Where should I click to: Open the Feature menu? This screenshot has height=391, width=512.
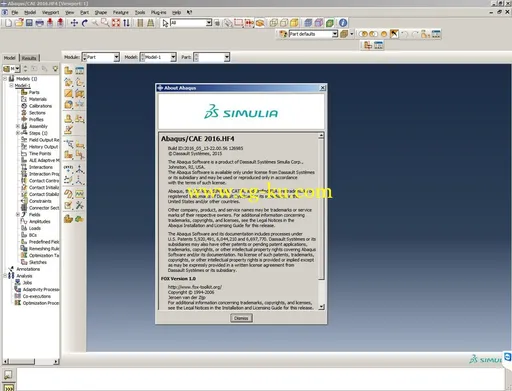coord(120,12)
